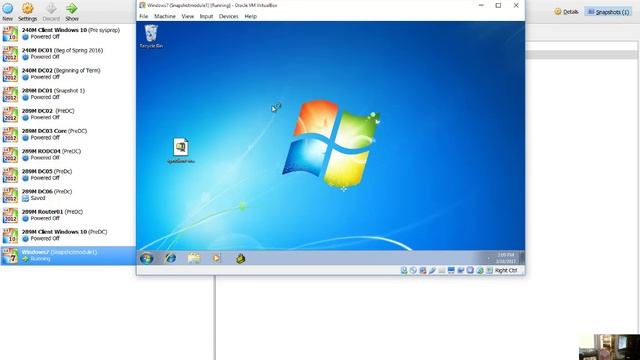This screenshot has height=360, width=640.
Task: Click the keyboard capture arrow status icon
Action: (x=489, y=270)
